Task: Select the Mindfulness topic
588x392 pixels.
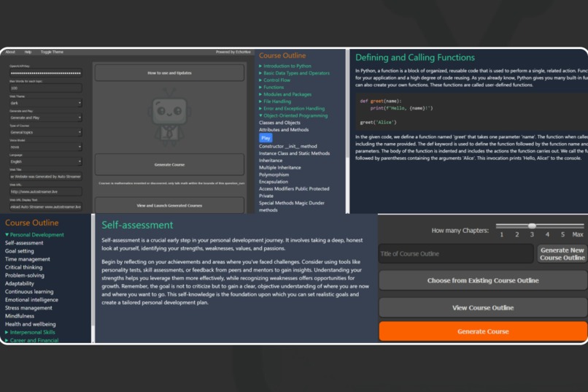Action: (20, 316)
